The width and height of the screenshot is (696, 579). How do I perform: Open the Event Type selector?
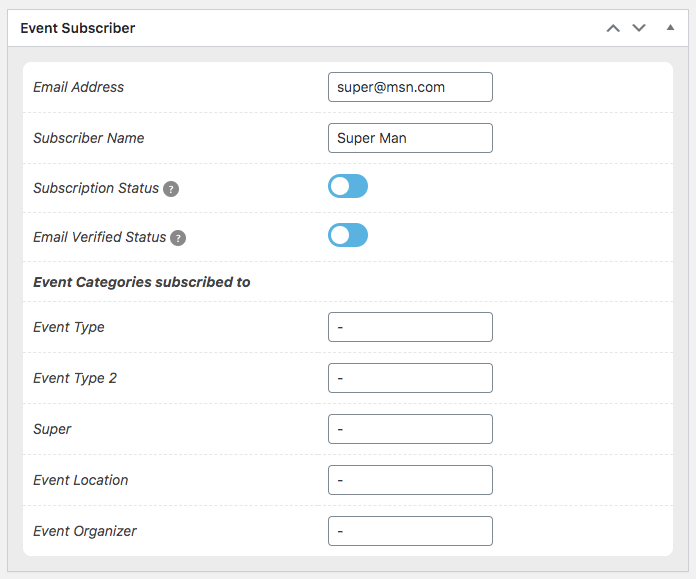[410, 327]
